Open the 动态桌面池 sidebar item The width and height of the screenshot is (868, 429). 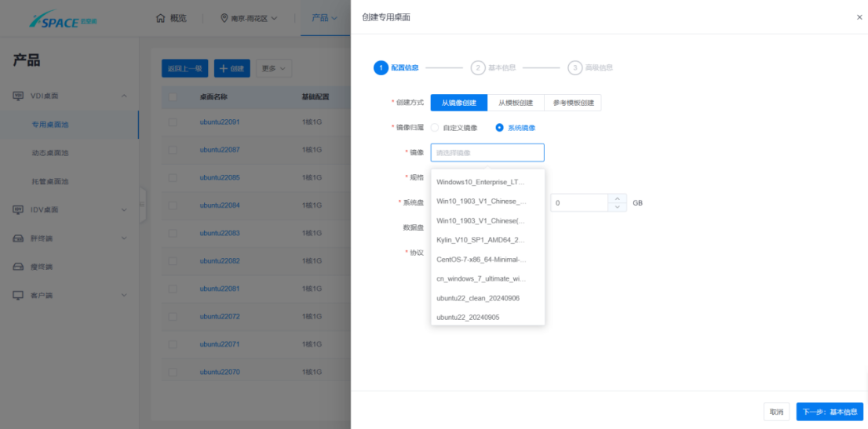click(50, 153)
